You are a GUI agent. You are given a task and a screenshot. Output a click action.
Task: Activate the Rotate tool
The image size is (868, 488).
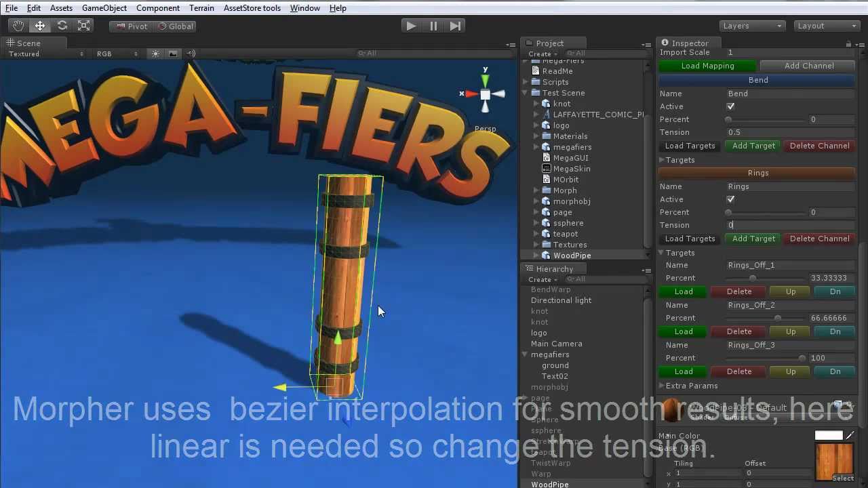pos(62,25)
